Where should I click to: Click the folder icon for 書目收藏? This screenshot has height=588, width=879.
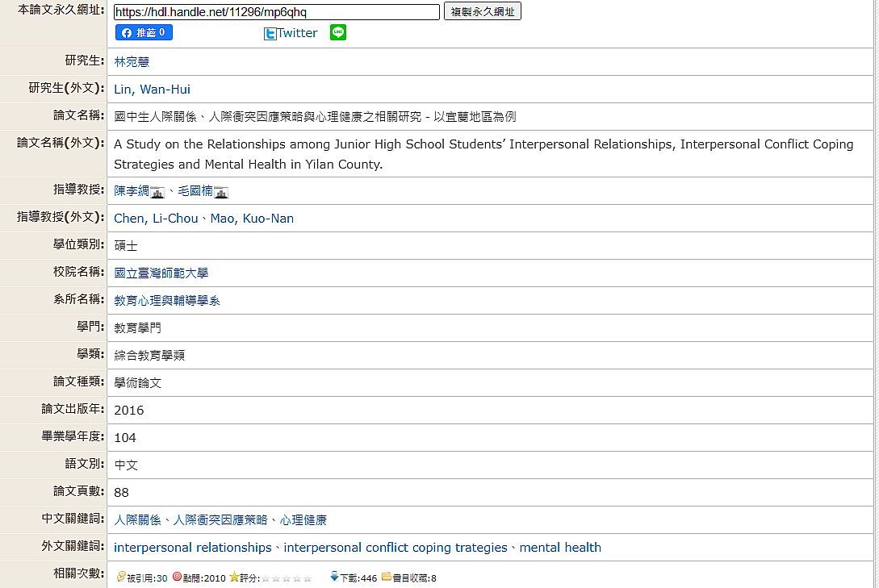(386, 577)
